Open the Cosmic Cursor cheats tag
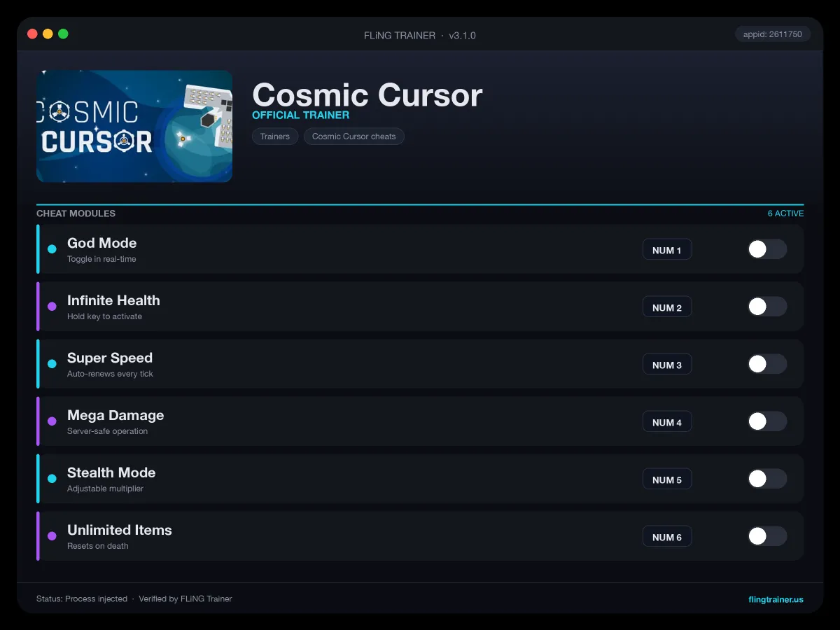 click(354, 136)
